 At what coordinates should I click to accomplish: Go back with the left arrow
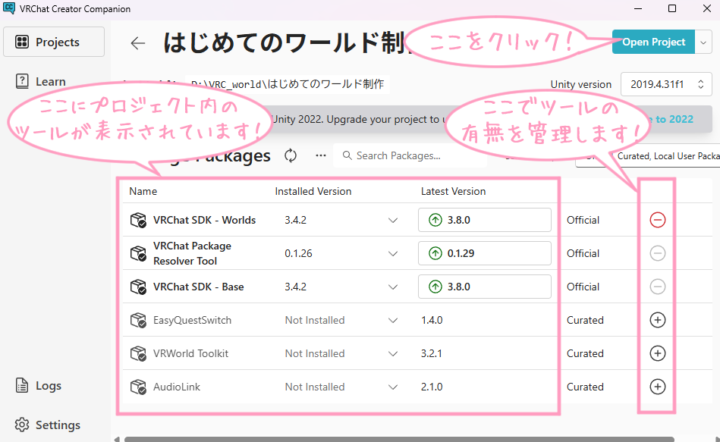[x=138, y=43]
